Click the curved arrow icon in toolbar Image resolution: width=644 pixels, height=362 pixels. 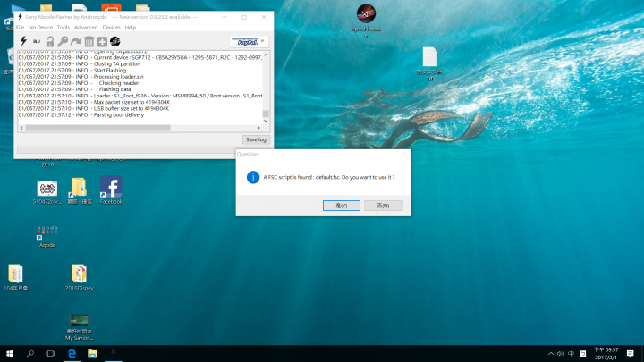(x=76, y=41)
